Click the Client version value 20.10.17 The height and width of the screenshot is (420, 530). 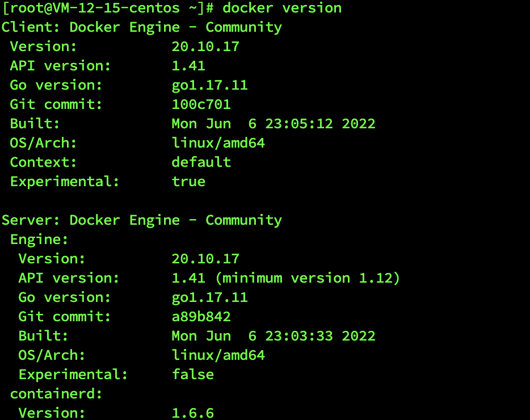tap(205, 47)
